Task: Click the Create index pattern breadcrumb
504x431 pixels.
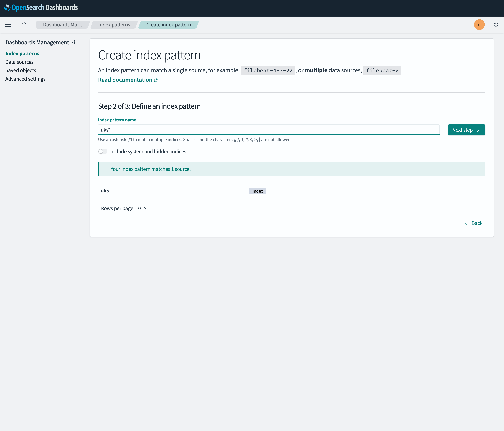Action: coord(169,25)
